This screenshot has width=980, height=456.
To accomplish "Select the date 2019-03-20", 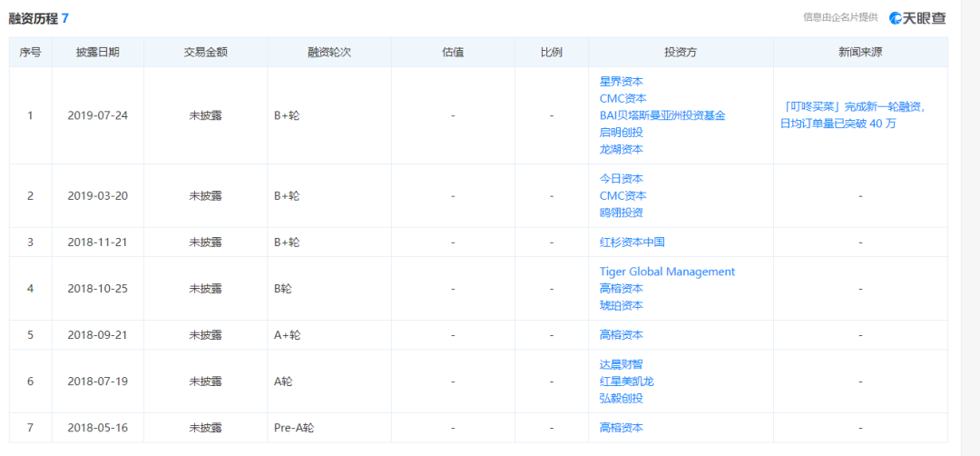I will pyautogui.click(x=97, y=196).
